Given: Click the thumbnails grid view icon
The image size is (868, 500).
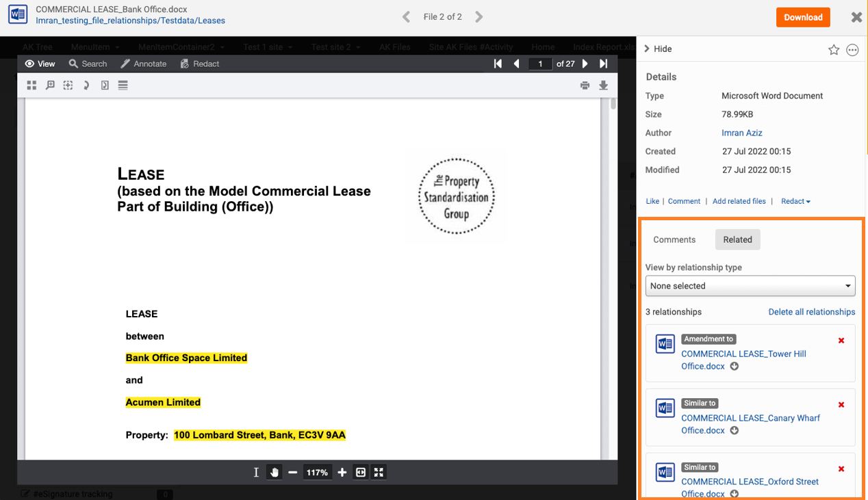Looking at the screenshot, I should (31, 85).
